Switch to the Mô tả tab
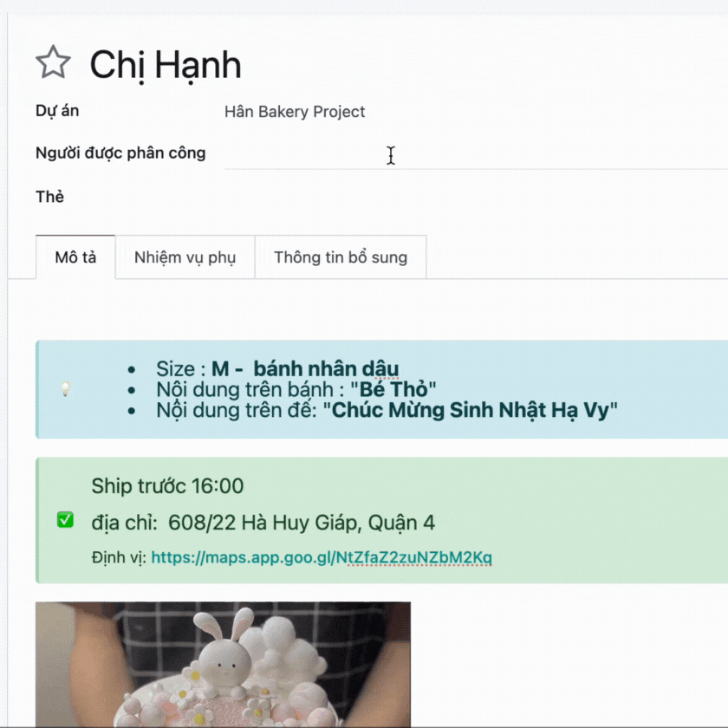Viewport: 728px width, 728px height. point(75,257)
